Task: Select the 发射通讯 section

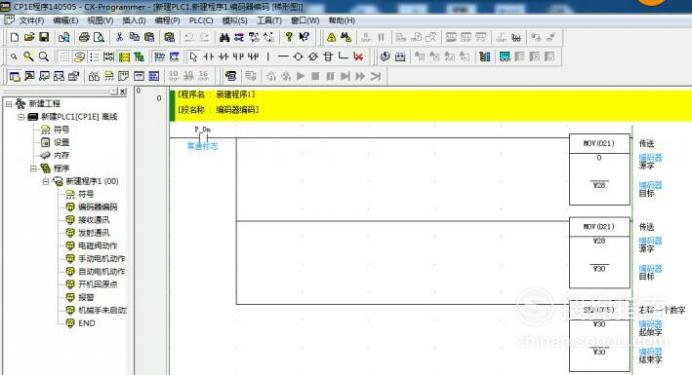Action: click(94, 232)
